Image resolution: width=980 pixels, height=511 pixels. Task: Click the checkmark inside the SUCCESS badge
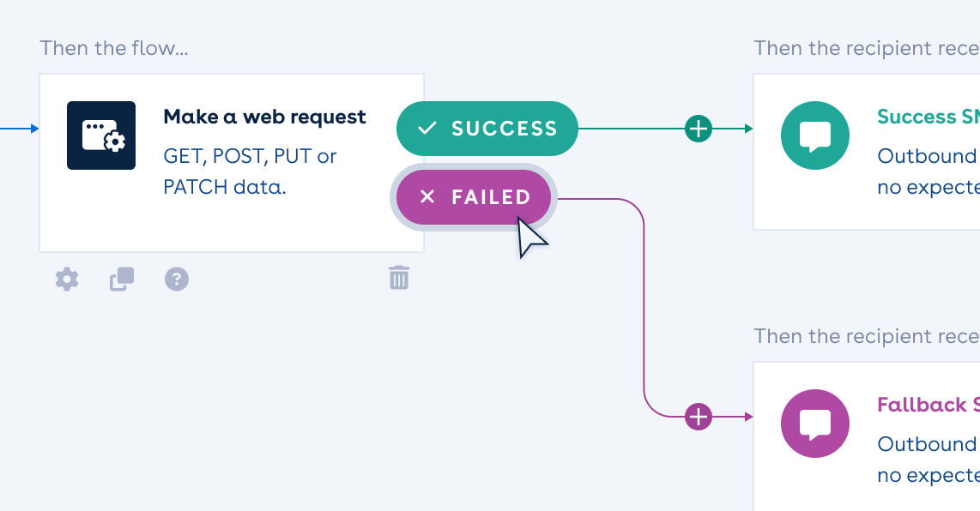(426, 128)
